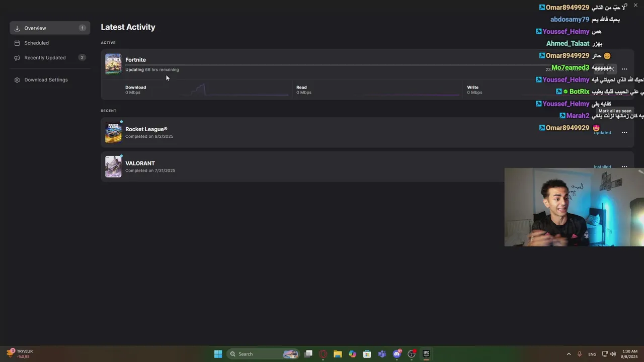Click the Latest Activity heading
This screenshot has height=362, width=644.
pyautogui.click(x=128, y=27)
